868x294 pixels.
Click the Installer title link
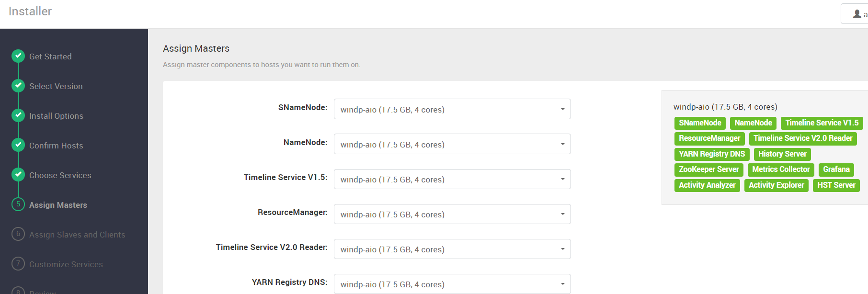point(30,11)
